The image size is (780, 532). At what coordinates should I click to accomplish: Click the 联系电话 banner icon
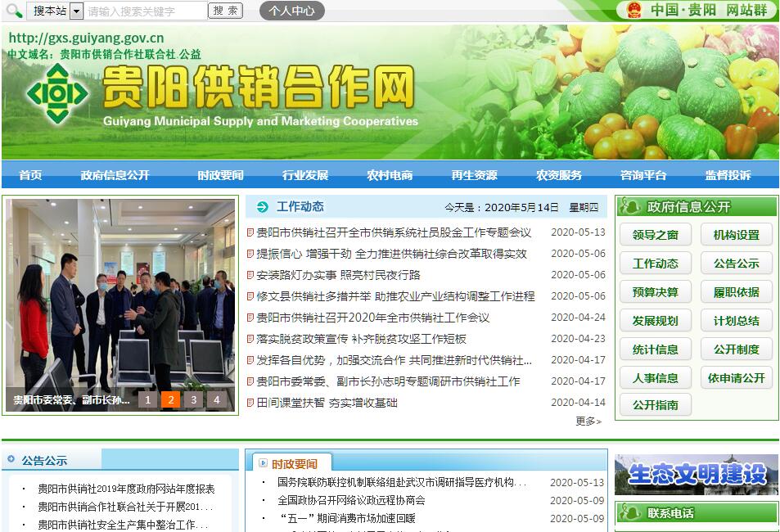630,513
